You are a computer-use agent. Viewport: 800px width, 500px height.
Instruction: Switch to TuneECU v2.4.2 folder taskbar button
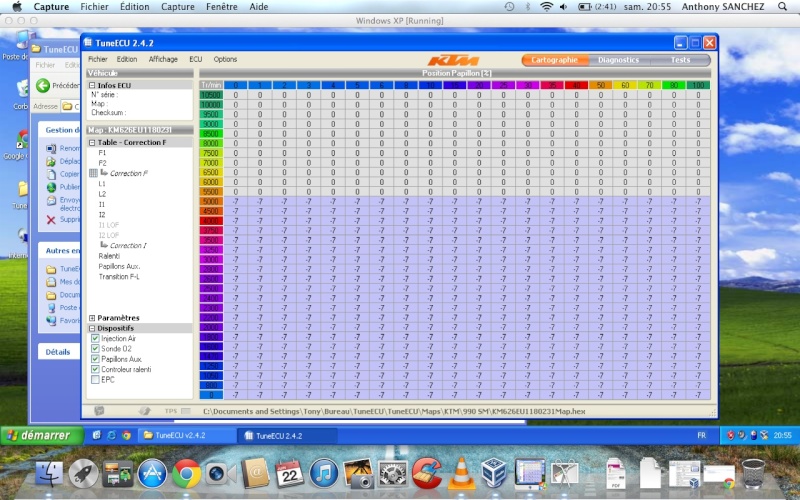click(187, 436)
